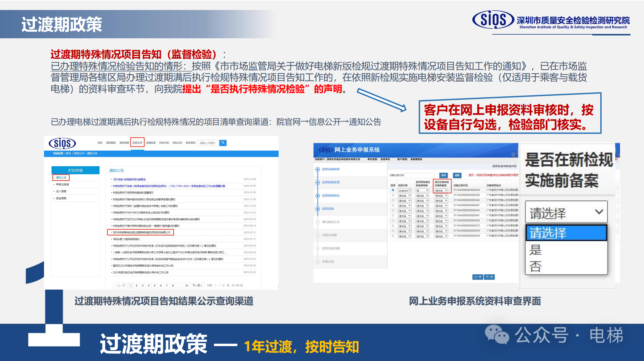The width and height of the screenshot is (644, 361).
Task: Open the 深圳市电梯新版检规过渡期特殊情况项目告知结果公示 link
Action: tap(141, 232)
